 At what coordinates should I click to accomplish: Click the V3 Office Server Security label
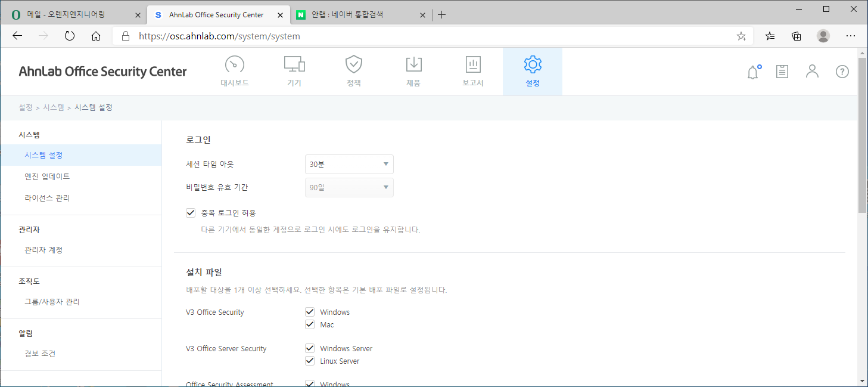pyautogui.click(x=226, y=348)
